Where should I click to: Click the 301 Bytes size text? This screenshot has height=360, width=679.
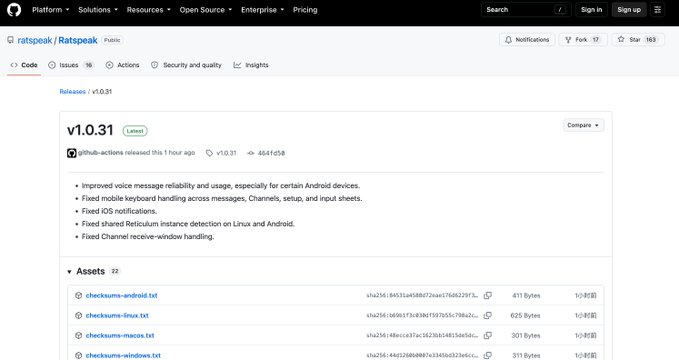(526, 335)
